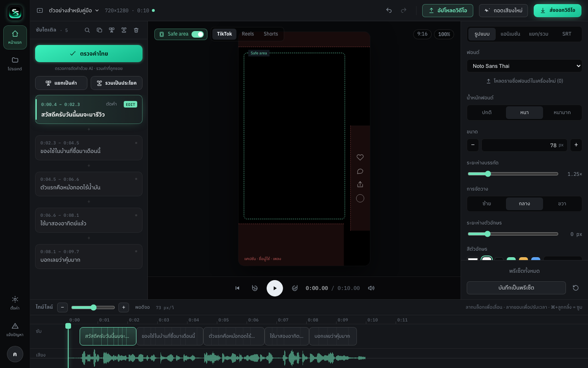Zoom out the timeline with minus button
588x368 pixels.
pos(63,307)
